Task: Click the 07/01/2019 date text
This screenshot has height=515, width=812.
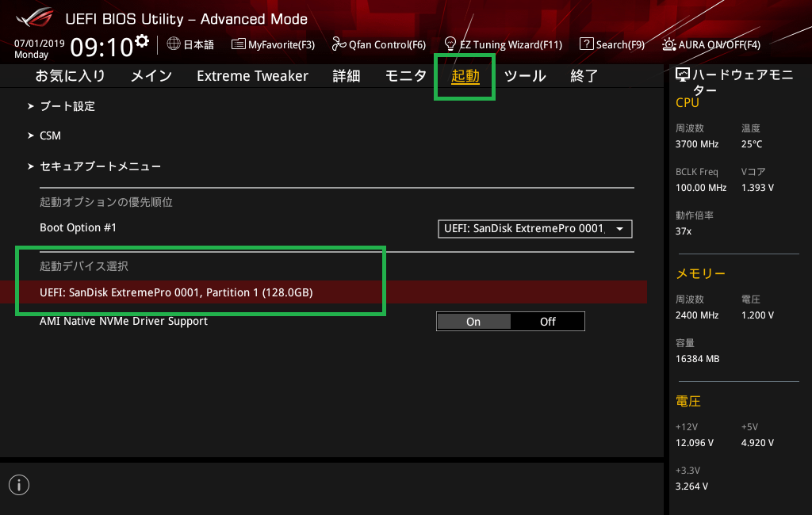Action: [40, 44]
